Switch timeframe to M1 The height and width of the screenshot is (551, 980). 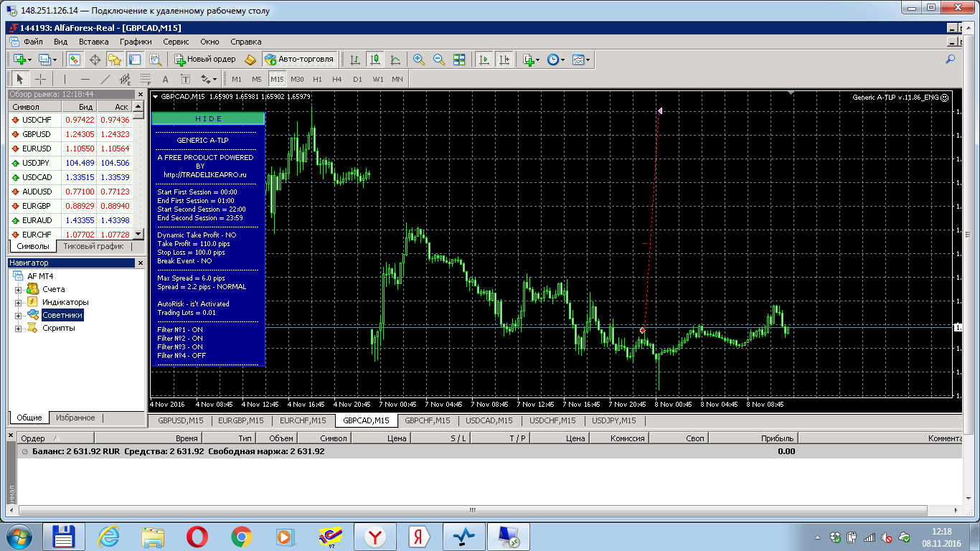point(237,79)
